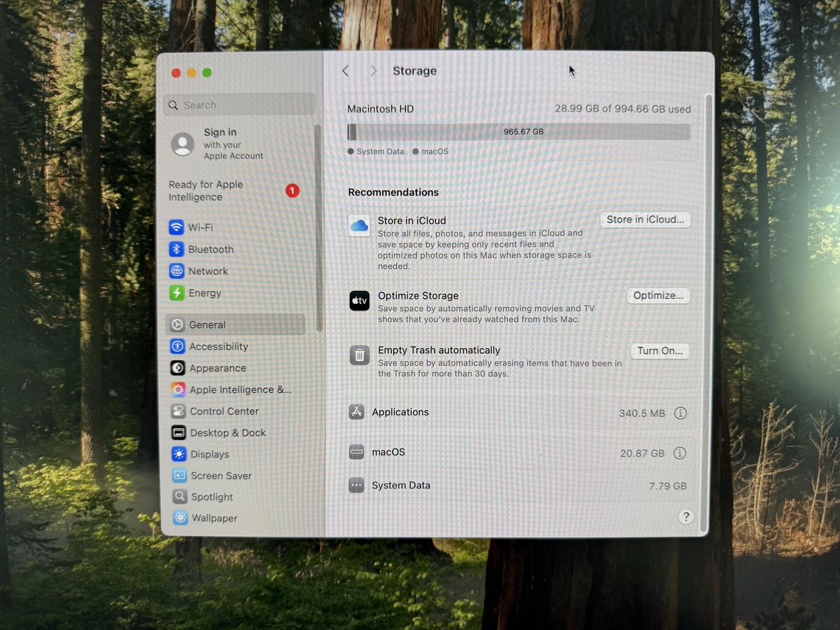Screen dimensions: 840x630
Task: Click the '7.79 GB' size value
Action: pyautogui.click(x=668, y=486)
